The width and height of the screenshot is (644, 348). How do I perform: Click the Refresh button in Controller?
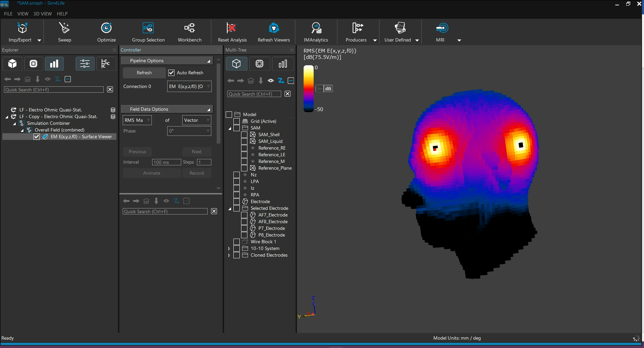pos(144,73)
